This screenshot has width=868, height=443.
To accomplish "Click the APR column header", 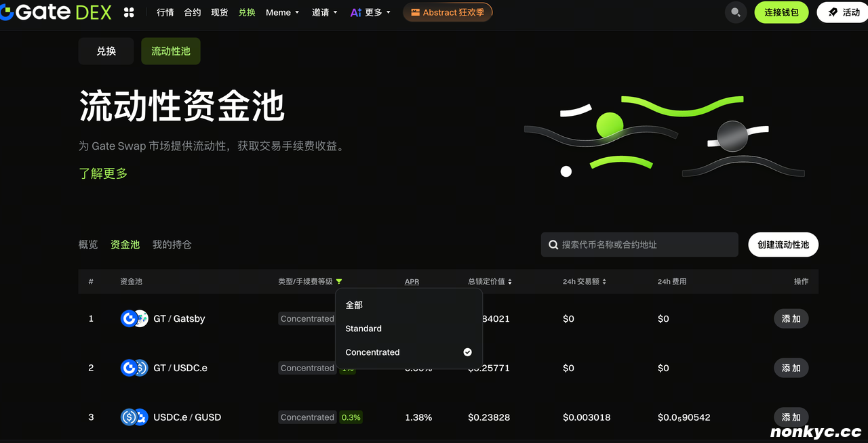I will pos(412,282).
